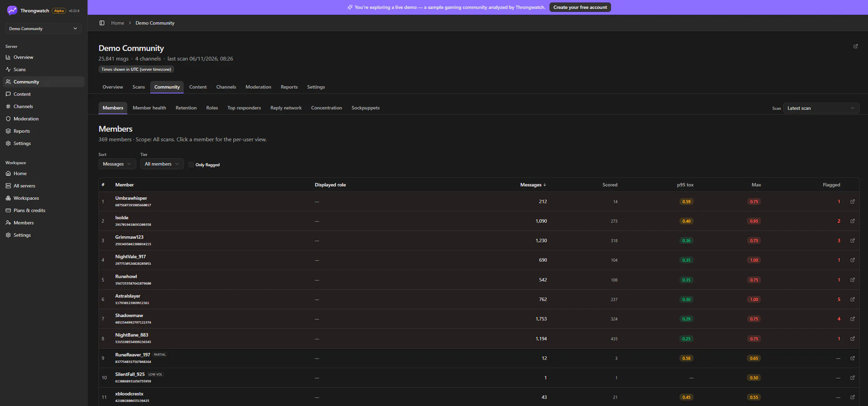Image resolution: width=868 pixels, height=406 pixels.
Task: Click the Reports layers icon in sidebar
Action: [8, 131]
